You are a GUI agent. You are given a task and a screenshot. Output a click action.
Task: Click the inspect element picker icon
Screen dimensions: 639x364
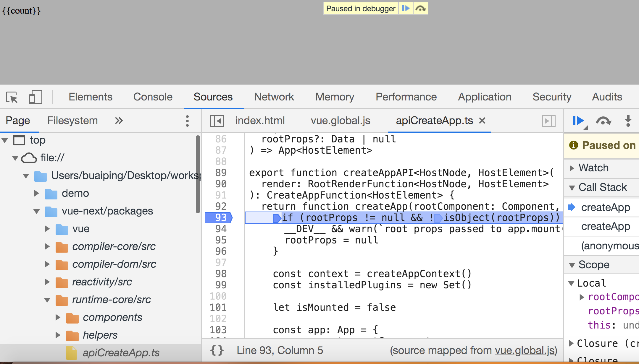click(x=12, y=97)
